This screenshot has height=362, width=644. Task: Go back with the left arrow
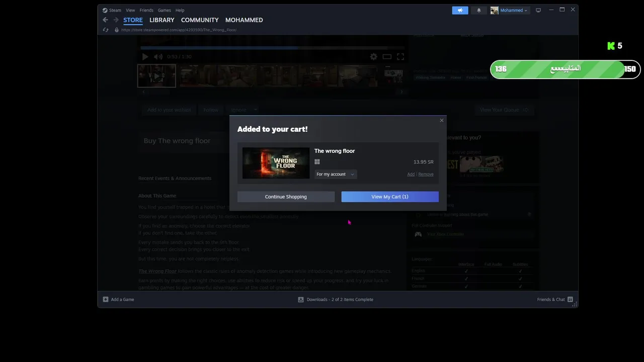[x=105, y=20]
